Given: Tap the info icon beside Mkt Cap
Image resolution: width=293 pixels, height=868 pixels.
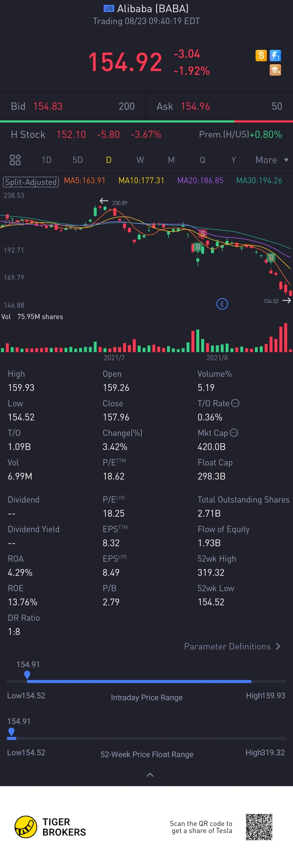Looking at the screenshot, I should click(x=234, y=433).
